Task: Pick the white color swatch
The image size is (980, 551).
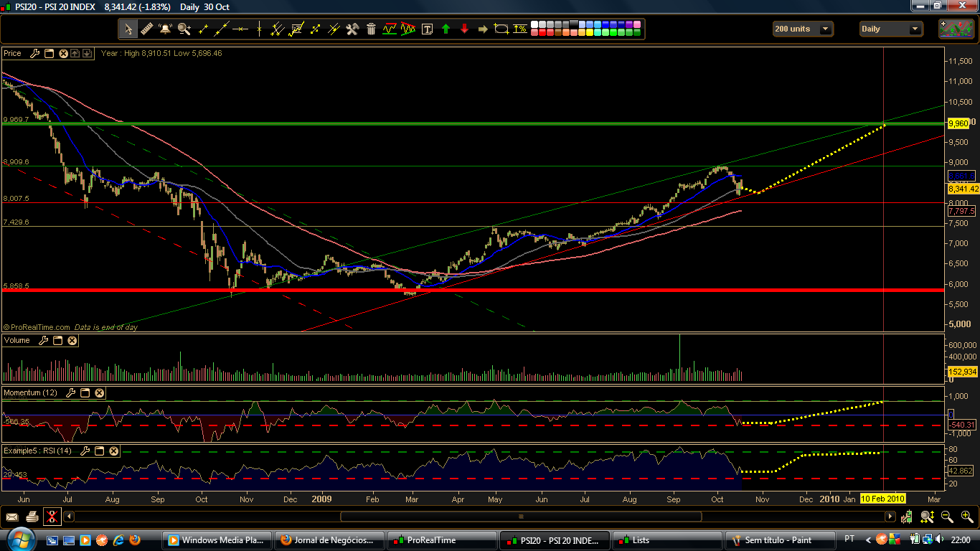Action: pyautogui.click(x=534, y=24)
